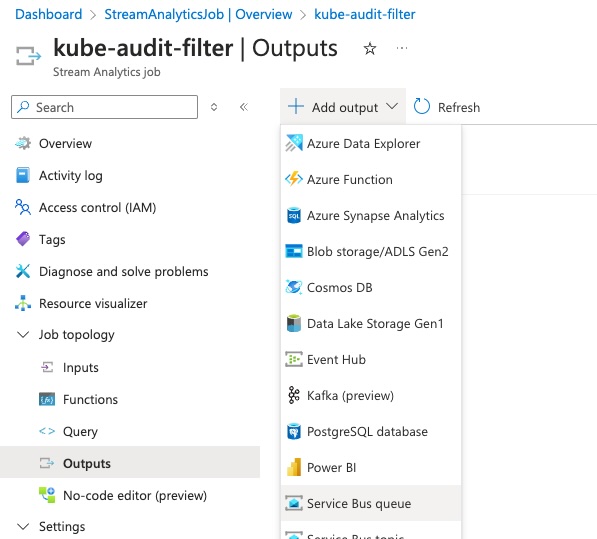
Task: Open Functions label under Job topology
Action: [x=90, y=399]
